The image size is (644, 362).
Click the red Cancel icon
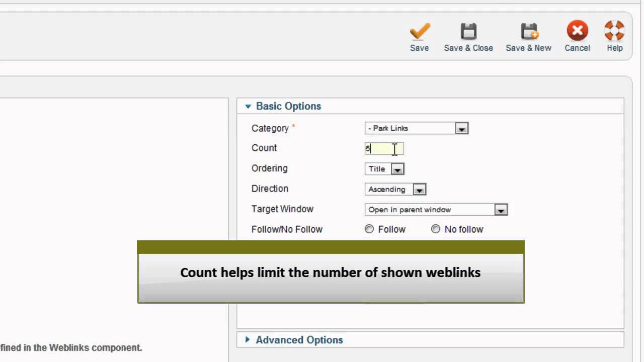577,31
